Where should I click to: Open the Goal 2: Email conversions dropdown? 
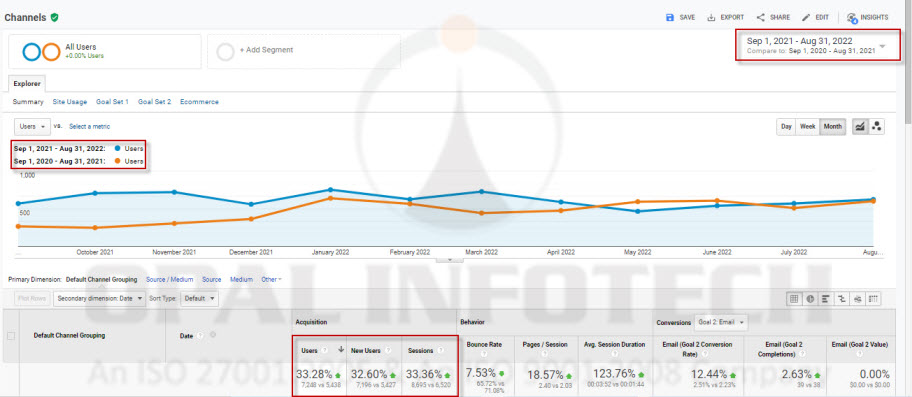pyautogui.click(x=720, y=322)
